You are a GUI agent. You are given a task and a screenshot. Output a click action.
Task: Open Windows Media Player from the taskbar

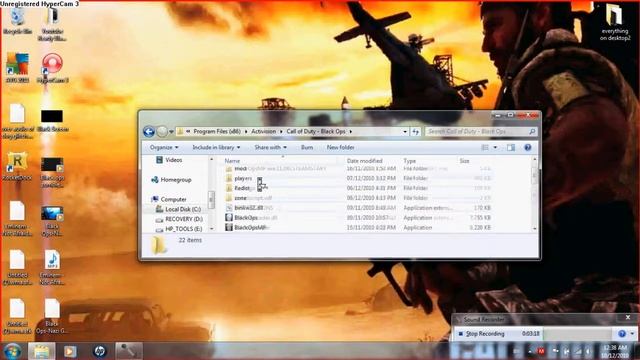70,351
